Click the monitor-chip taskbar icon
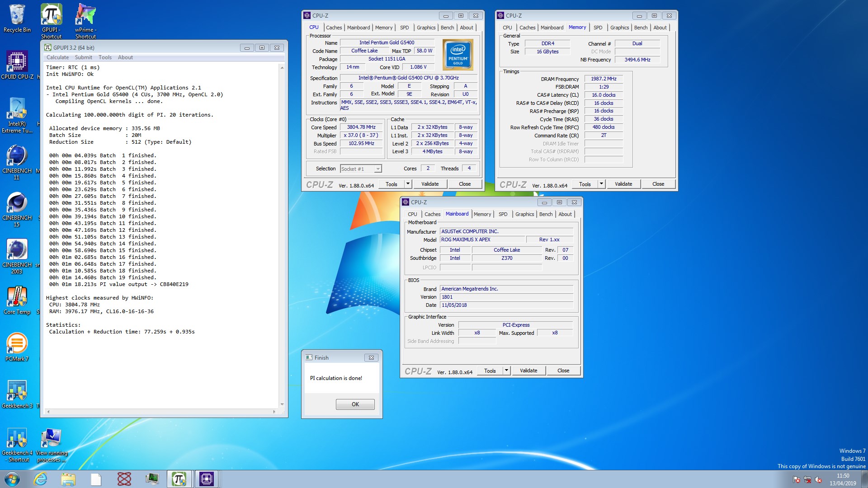 pyautogui.click(x=152, y=479)
